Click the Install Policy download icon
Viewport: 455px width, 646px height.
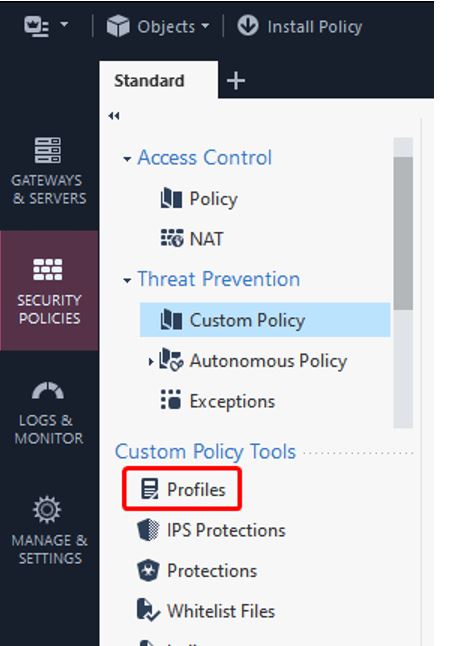click(x=248, y=26)
